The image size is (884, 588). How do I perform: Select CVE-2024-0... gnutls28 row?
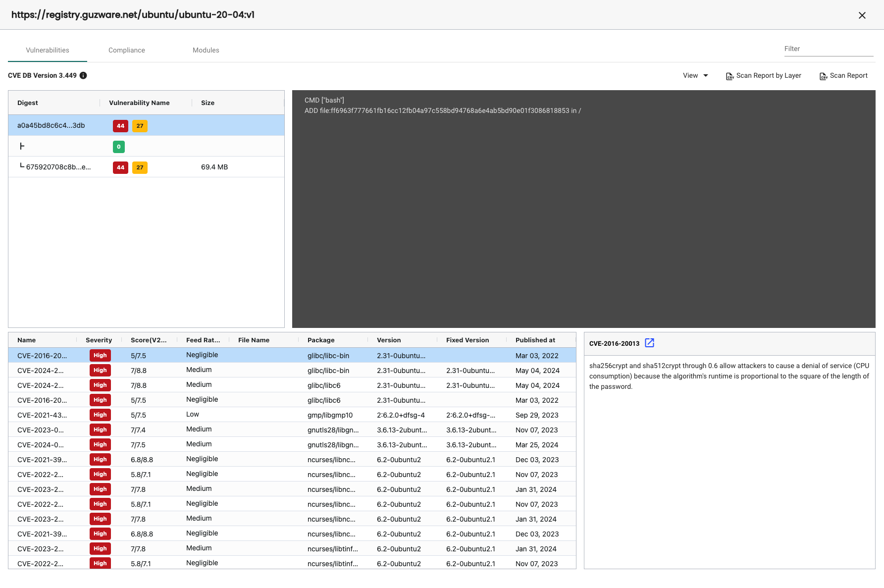[x=292, y=444]
